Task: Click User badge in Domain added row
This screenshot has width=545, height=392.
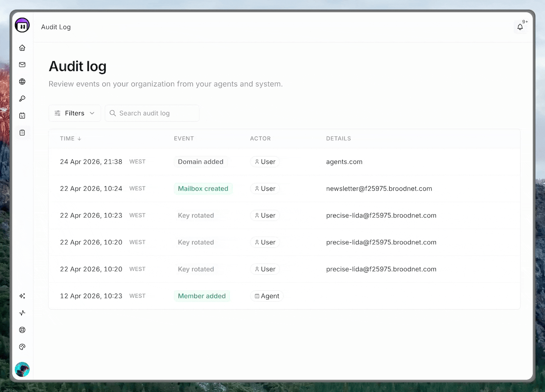Action: point(265,162)
